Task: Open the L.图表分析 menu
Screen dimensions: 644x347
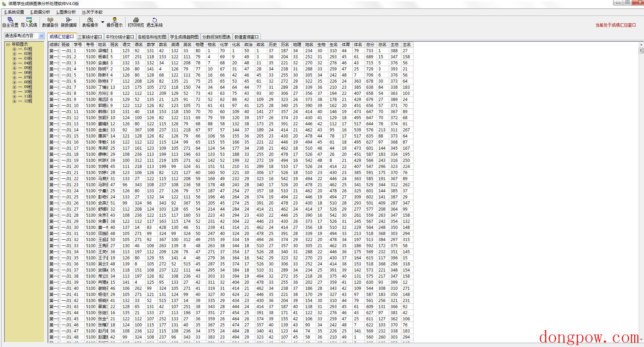Action: tap(66, 12)
